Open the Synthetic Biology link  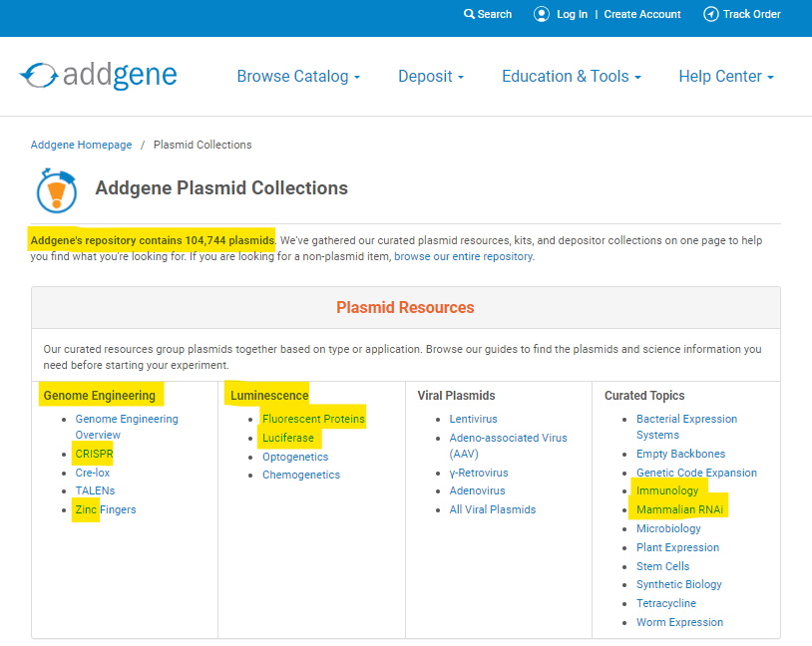[679, 584]
